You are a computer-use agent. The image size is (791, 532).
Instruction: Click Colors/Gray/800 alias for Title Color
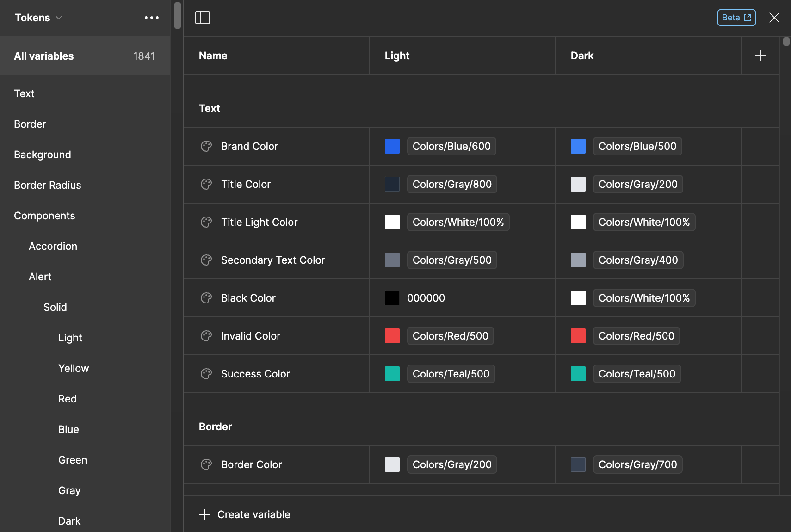pyautogui.click(x=452, y=184)
